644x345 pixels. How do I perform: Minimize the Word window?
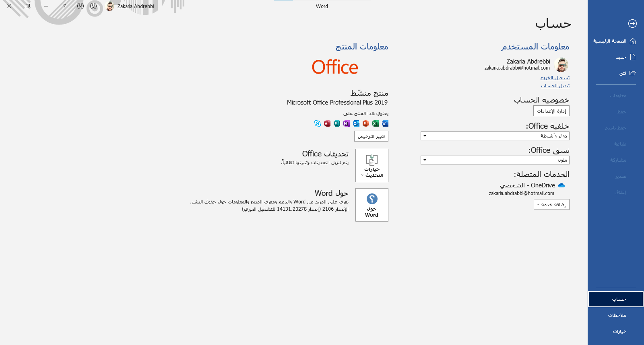pos(46,6)
